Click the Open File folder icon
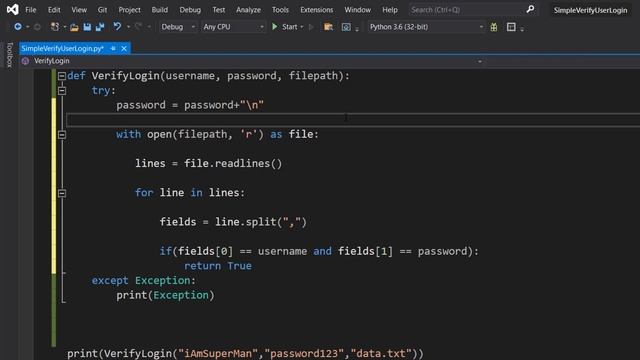Screen dimensions: 640x360 [74, 27]
